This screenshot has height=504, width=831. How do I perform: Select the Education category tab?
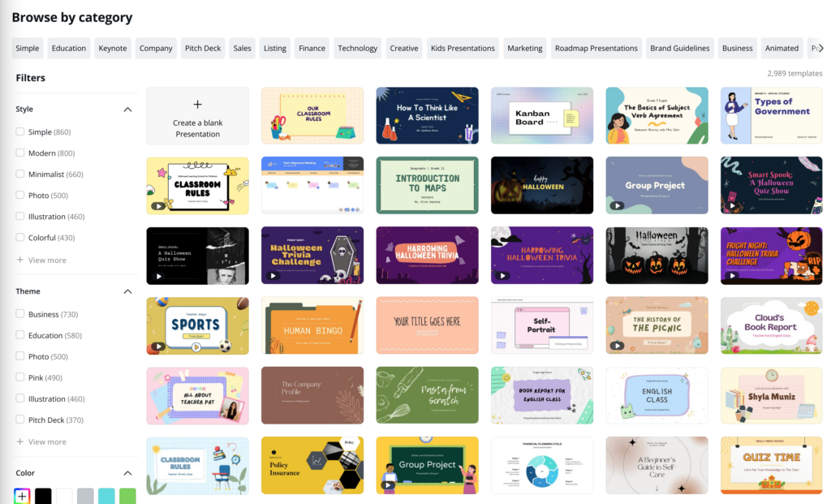click(68, 48)
